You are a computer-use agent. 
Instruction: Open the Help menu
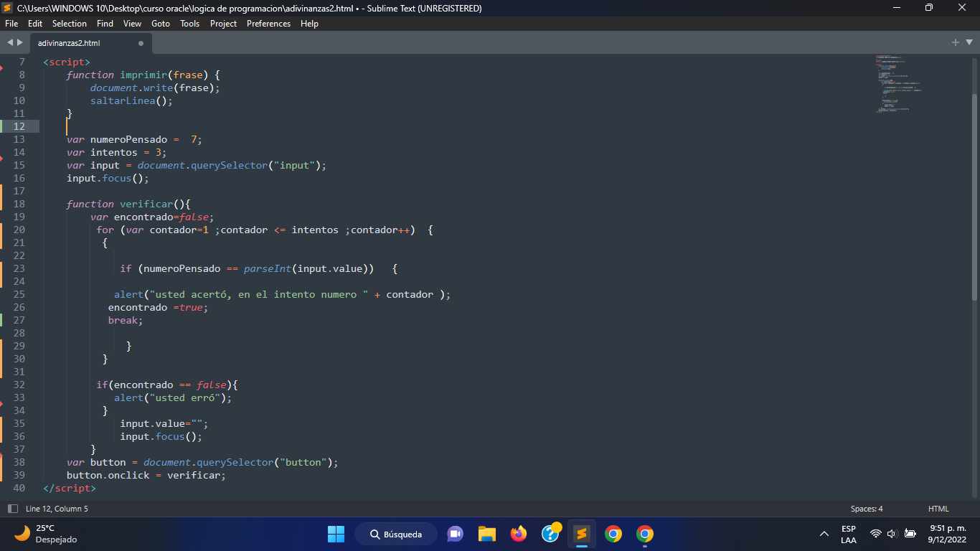309,24
